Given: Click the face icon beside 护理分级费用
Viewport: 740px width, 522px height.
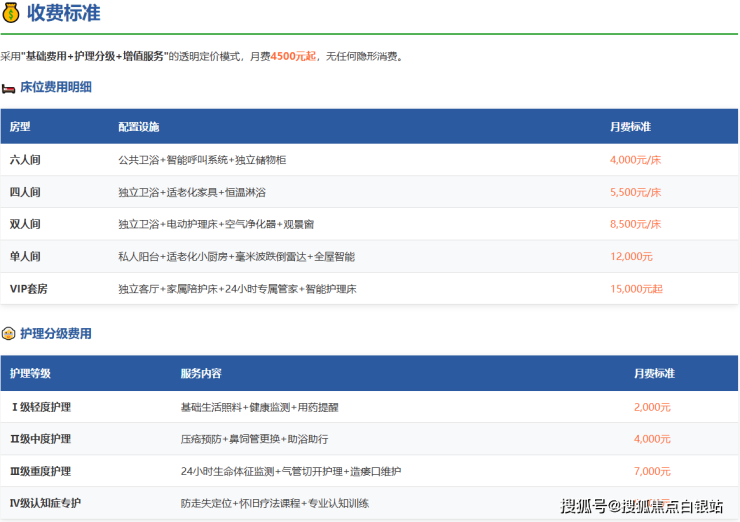Looking at the screenshot, I should click(x=8, y=334).
